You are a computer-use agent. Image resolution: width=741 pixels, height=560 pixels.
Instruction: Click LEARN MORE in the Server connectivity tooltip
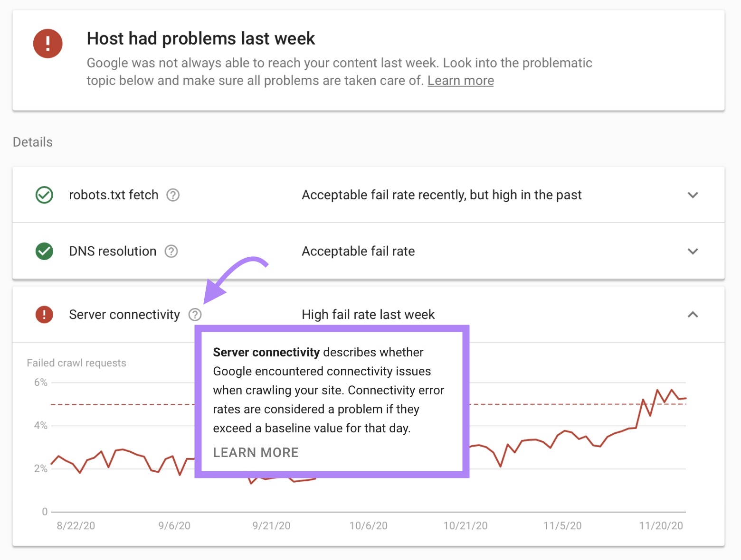coord(256,452)
